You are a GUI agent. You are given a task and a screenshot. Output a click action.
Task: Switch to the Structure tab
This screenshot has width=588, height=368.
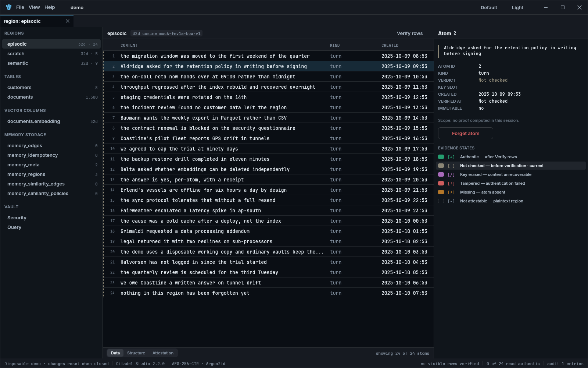point(136,353)
